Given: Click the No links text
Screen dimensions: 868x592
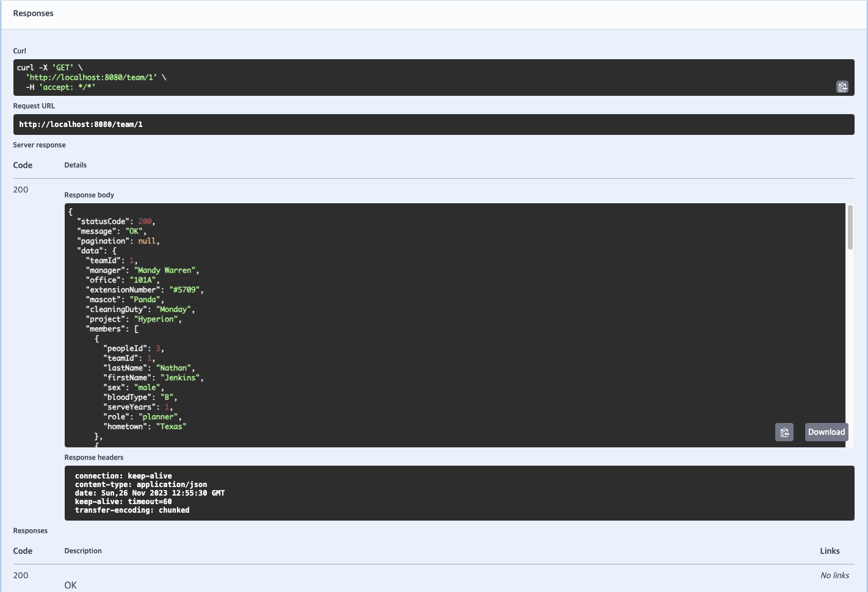Looking at the screenshot, I should click(834, 576).
